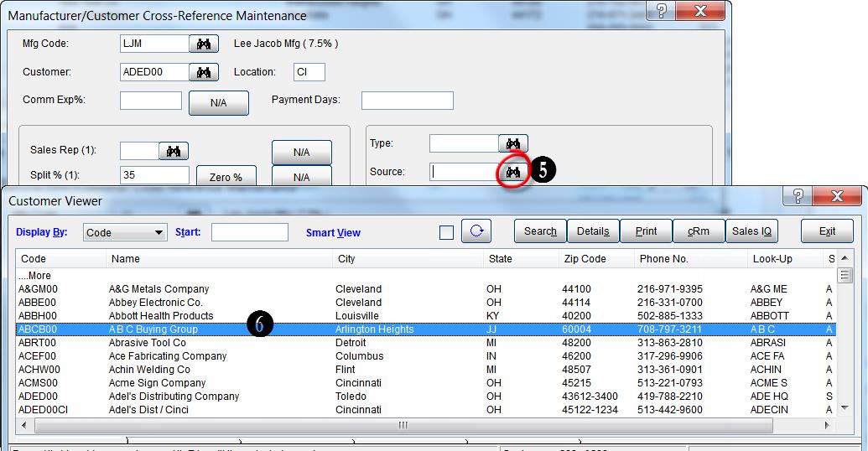
Task: Click Exit button in Customer Viewer
Action: tap(827, 231)
